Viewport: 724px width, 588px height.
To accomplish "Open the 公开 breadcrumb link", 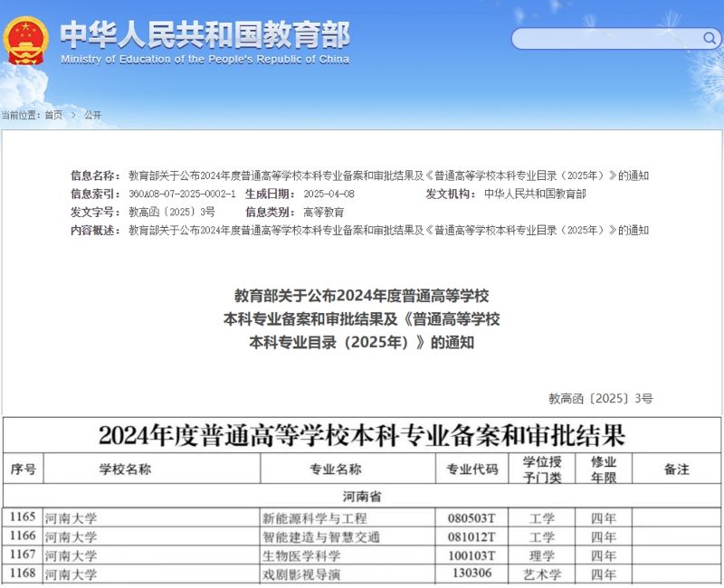I will (92, 115).
